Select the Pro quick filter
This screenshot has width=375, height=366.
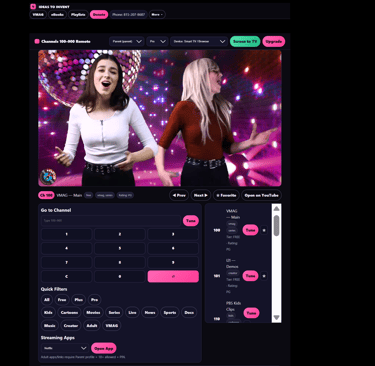pos(94,300)
